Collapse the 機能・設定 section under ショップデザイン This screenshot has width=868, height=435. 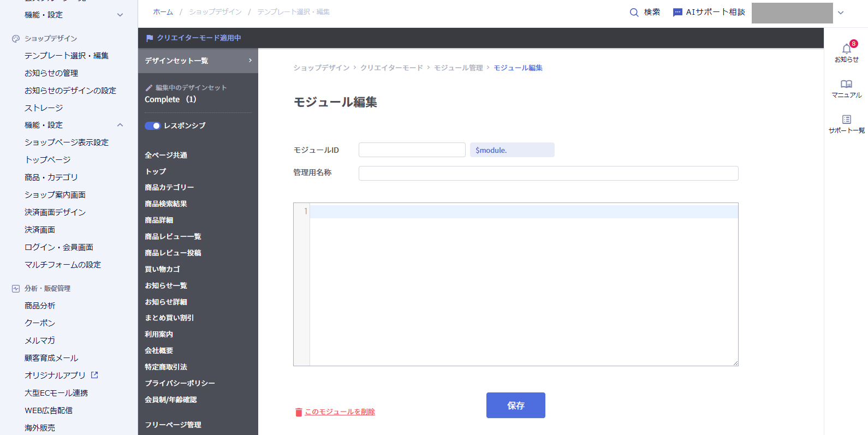click(120, 125)
